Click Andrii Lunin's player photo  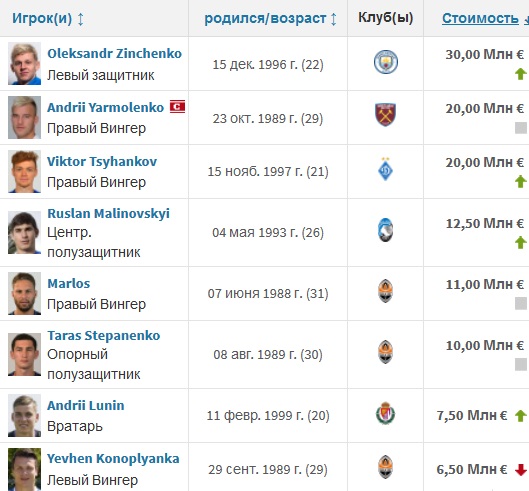24,415
